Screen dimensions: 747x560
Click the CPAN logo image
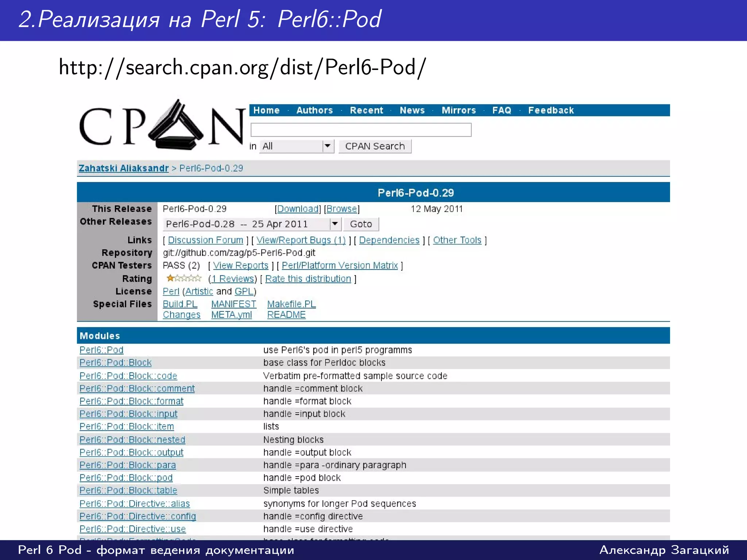click(162, 125)
